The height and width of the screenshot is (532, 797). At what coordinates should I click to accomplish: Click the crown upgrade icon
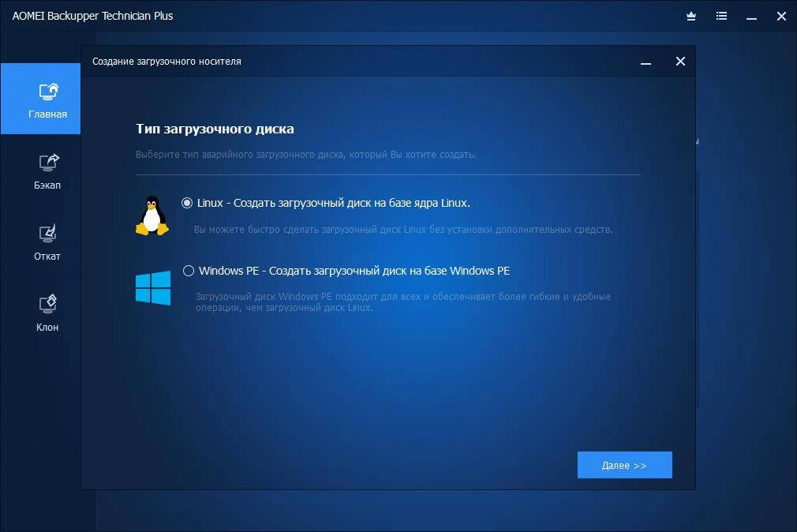pyautogui.click(x=691, y=17)
